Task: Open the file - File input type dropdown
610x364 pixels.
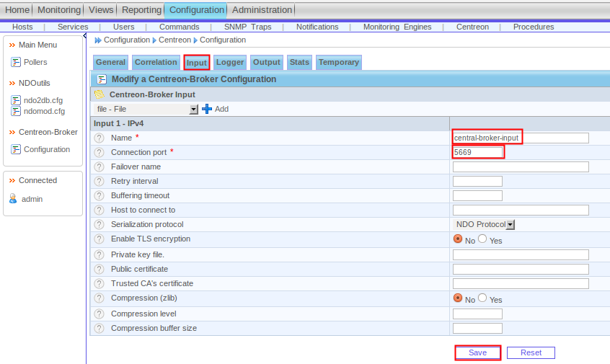Action: click(x=146, y=110)
